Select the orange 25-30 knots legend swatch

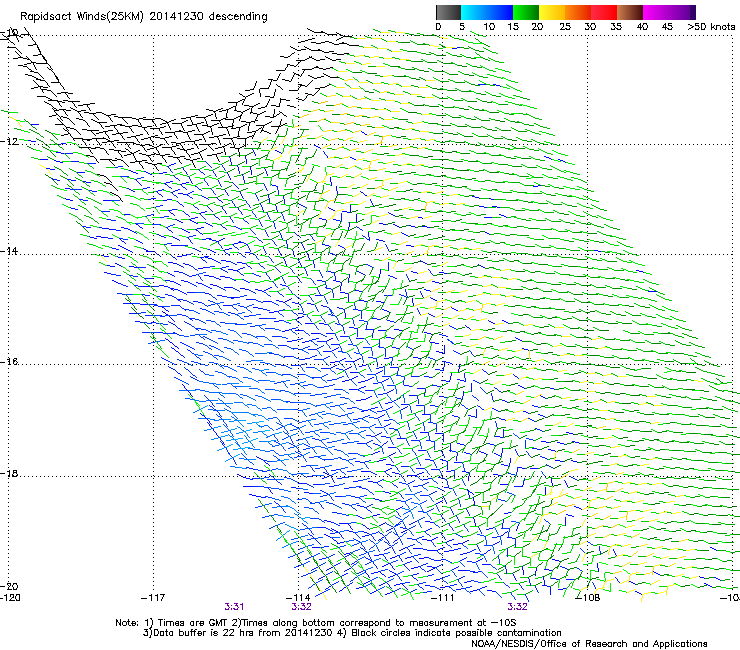click(x=578, y=12)
